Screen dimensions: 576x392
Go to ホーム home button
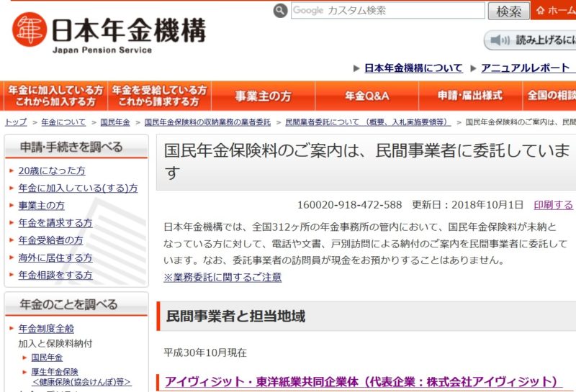tap(554, 10)
